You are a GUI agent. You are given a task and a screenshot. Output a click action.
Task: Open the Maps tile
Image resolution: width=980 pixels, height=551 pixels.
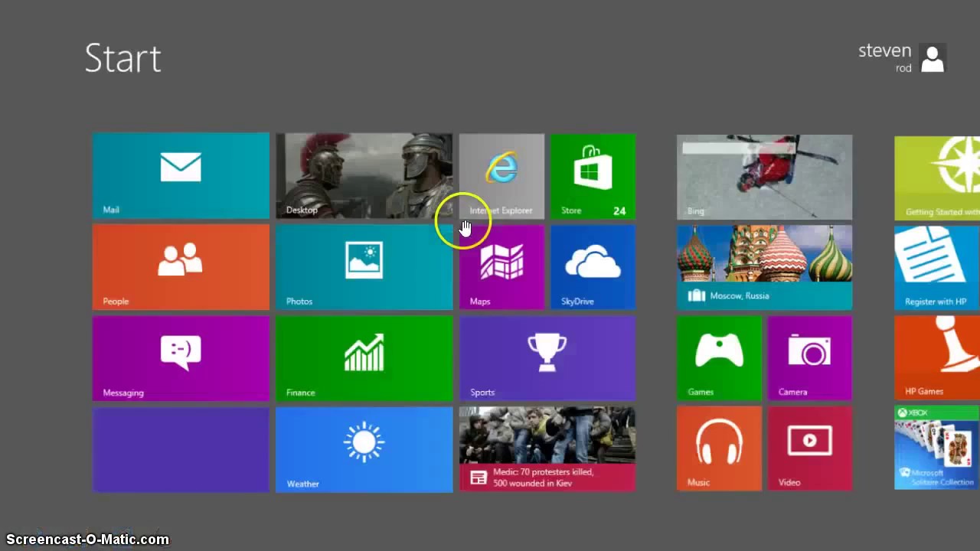(501, 267)
